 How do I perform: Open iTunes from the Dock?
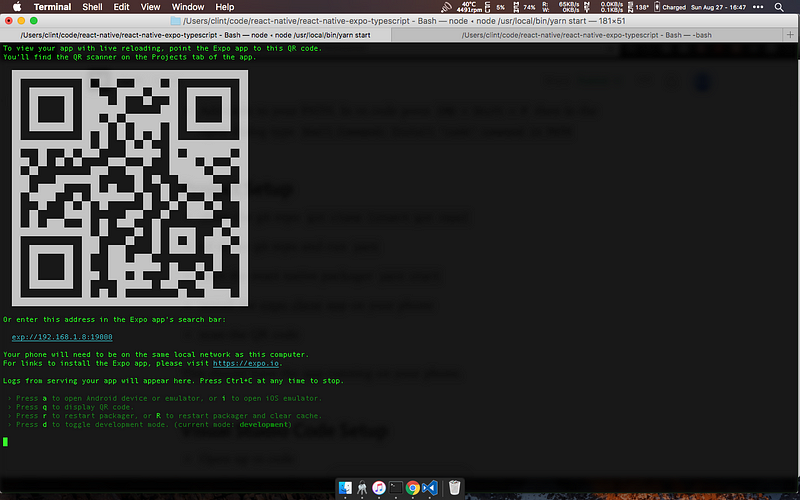coord(379,488)
